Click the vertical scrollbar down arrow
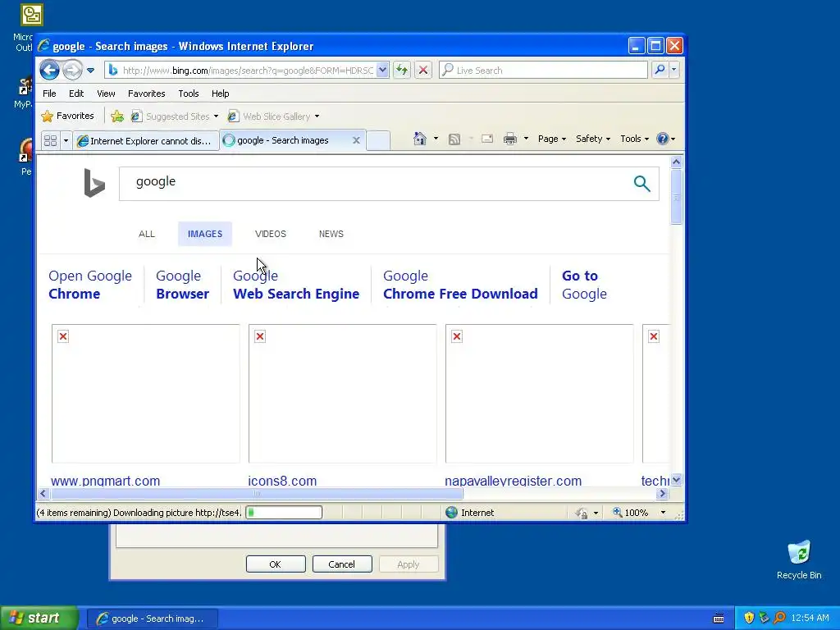 [676, 480]
